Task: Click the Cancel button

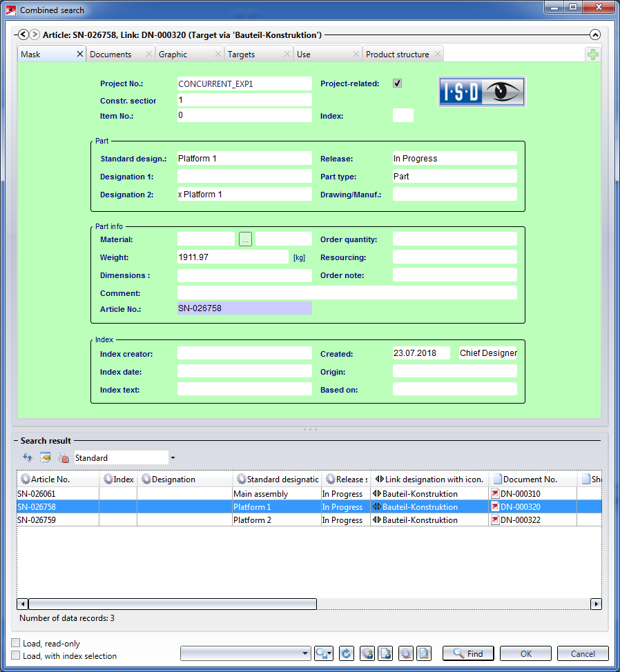Action: pos(583,653)
